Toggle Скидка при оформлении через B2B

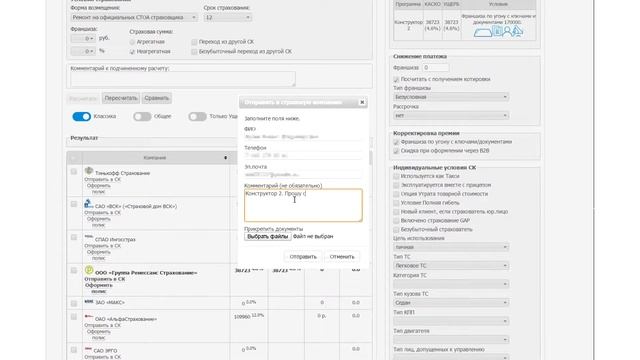pyautogui.click(x=396, y=151)
